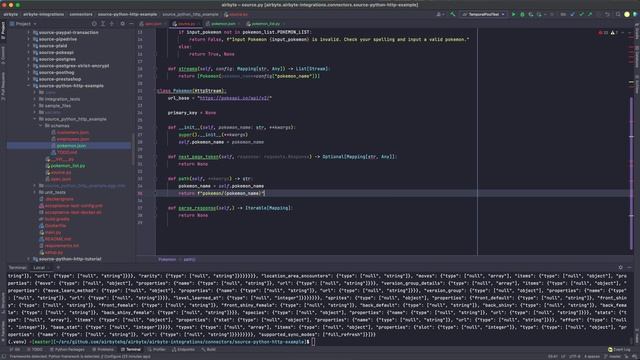Expand source-python-http-tutorial folder
Viewport: 640px width, 360px height.
tap(29, 259)
